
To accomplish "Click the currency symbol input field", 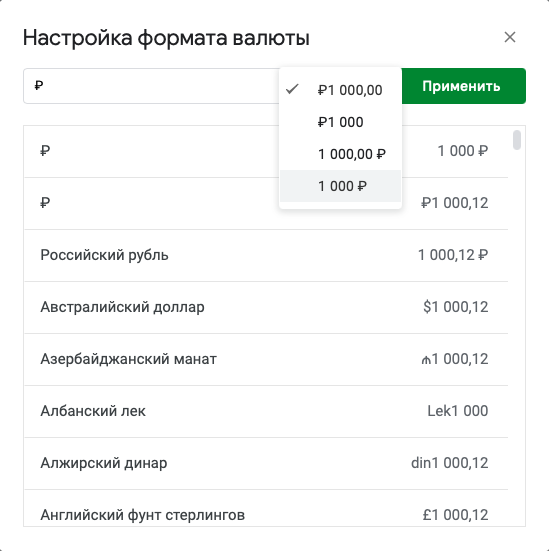I will [151, 86].
